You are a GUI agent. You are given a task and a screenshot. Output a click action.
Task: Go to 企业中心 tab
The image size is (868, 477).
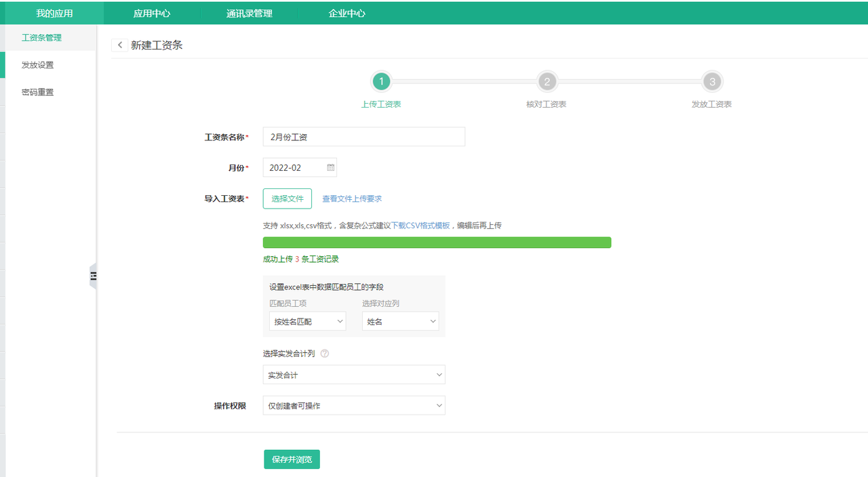[347, 13]
